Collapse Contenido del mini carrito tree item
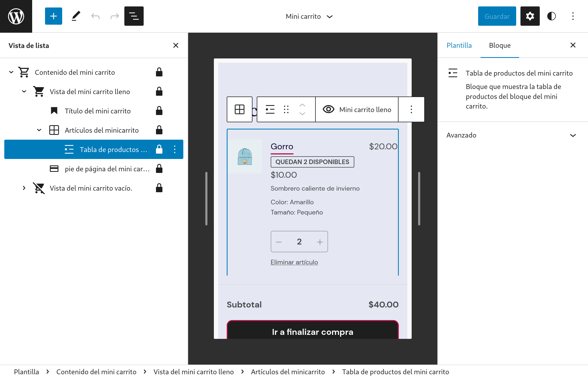The width and height of the screenshot is (588, 378). click(11, 72)
